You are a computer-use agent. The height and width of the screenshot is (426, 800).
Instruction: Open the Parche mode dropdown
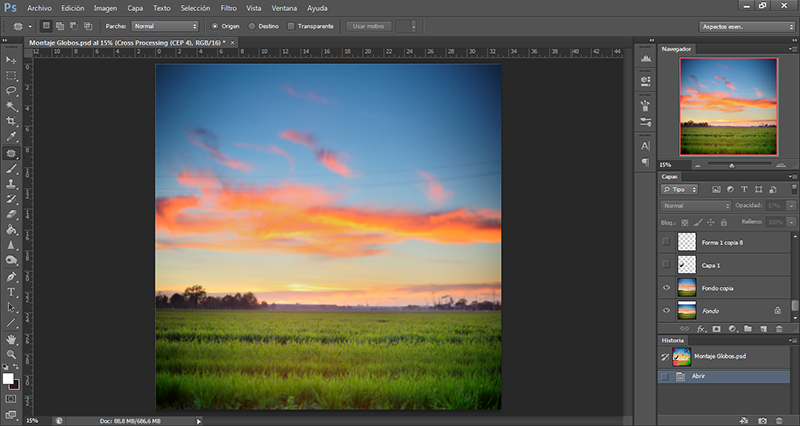[164, 26]
